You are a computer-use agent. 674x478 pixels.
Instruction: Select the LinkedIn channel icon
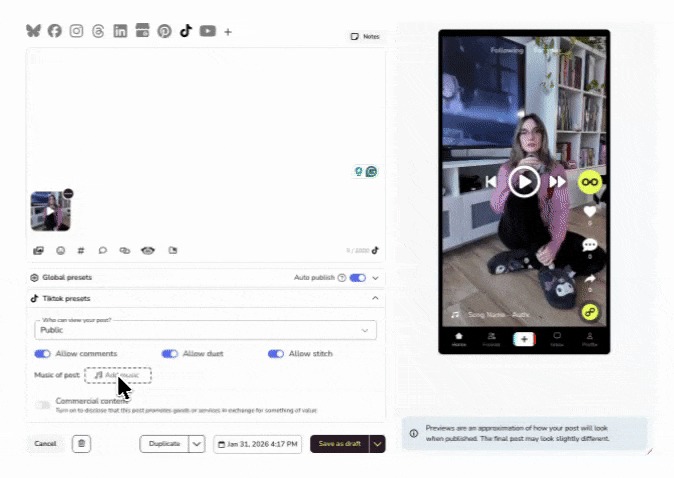[120, 31]
